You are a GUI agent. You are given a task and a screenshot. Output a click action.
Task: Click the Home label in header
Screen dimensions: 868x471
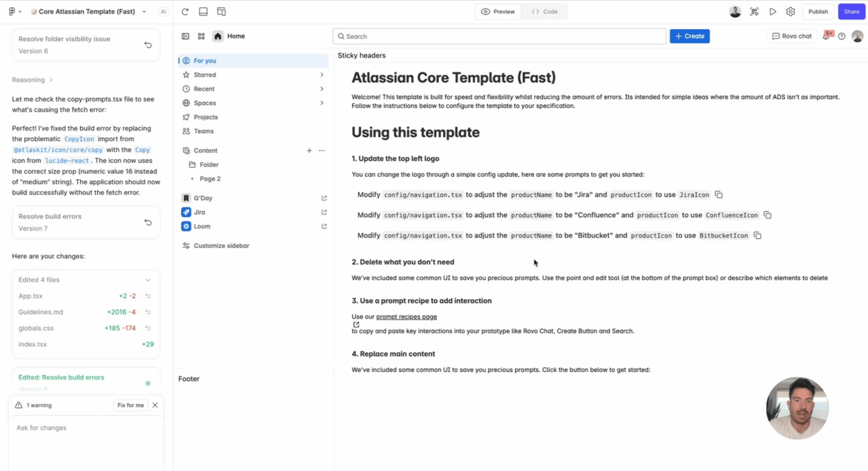(x=236, y=36)
